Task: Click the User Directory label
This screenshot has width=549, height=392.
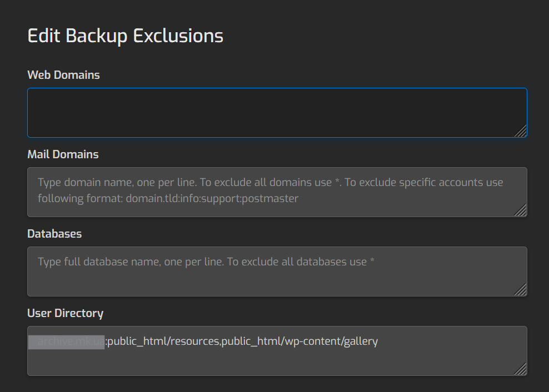Action: [x=66, y=313]
